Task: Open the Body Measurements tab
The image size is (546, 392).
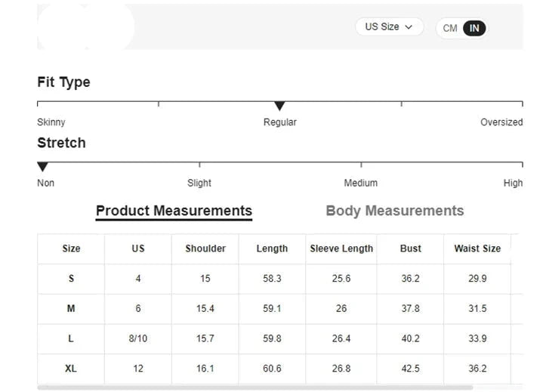Action: pyautogui.click(x=394, y=211)
